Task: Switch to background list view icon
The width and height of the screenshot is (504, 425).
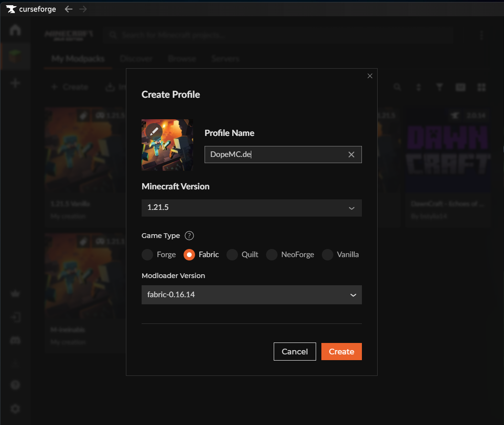Action: [x=461, y=87]
